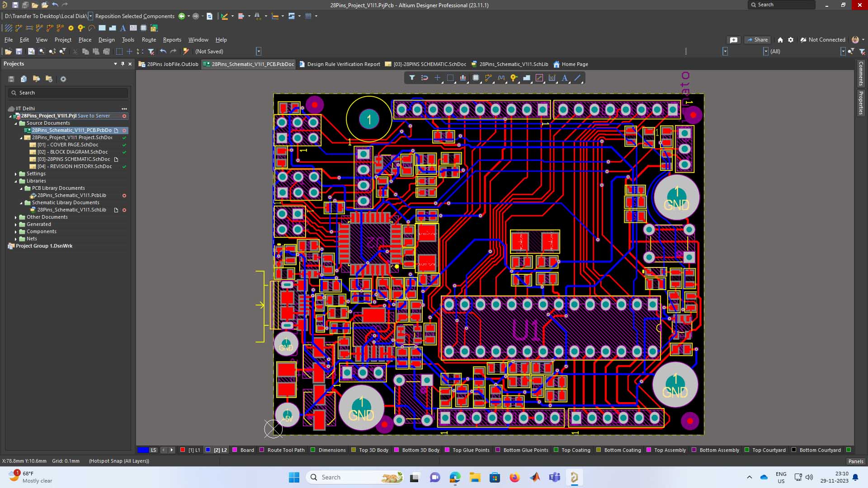Click the save document toolbar icon
This screenshot has height=488, width=868.
click(19, 52)
